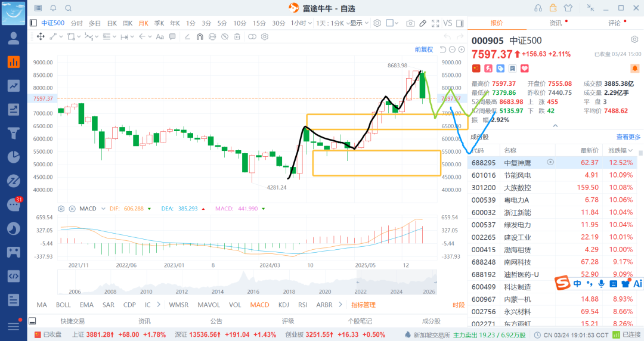The width and height of the screenshot is (644, 341).
Task: Select 中复神鹰 row in constituent list
Action: [x=552, y=163]
